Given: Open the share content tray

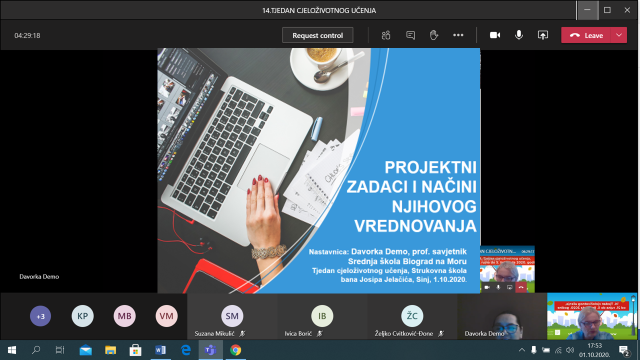Looking at the screenshot, I should pyautogui.click(x=542, y=35).
